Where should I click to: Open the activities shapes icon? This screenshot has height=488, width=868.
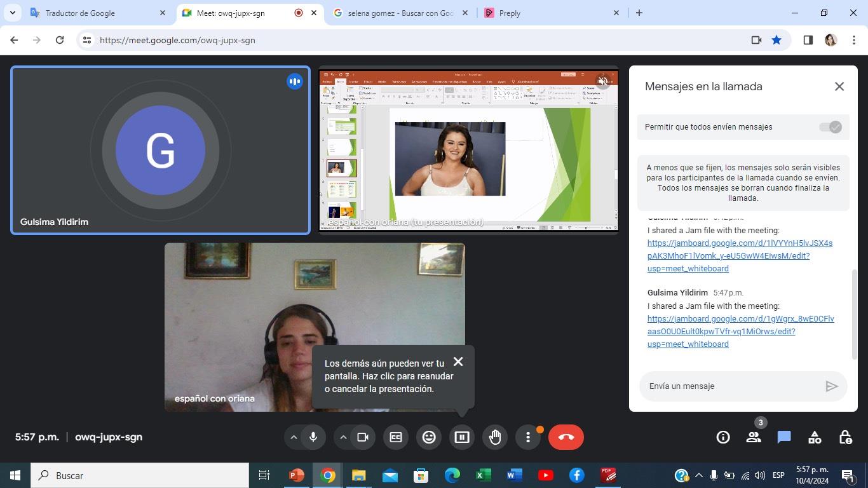[815, 437]
